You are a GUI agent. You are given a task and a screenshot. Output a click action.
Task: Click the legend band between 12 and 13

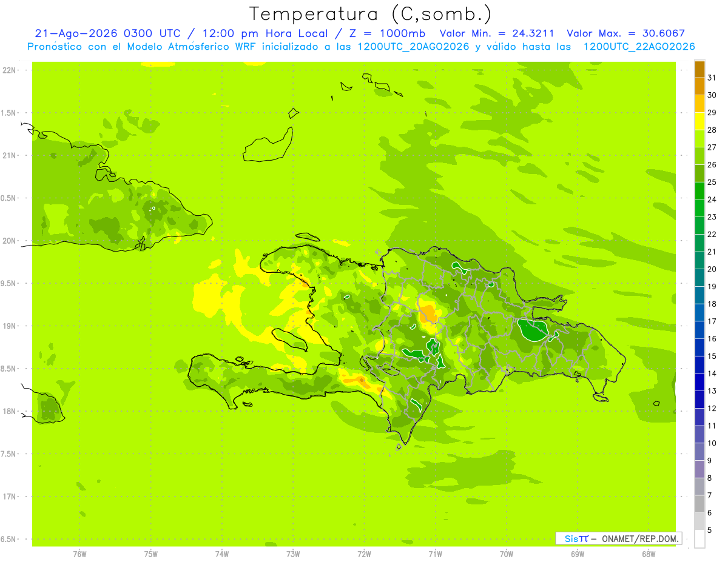[699, 400]
